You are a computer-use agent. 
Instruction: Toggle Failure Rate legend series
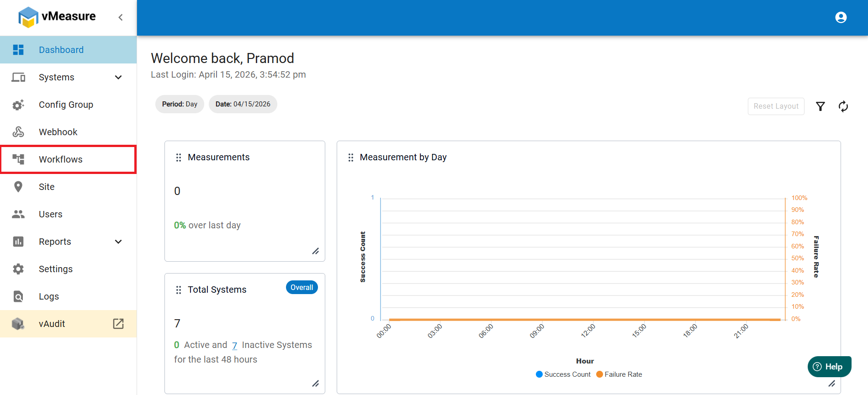click(619, 374)
